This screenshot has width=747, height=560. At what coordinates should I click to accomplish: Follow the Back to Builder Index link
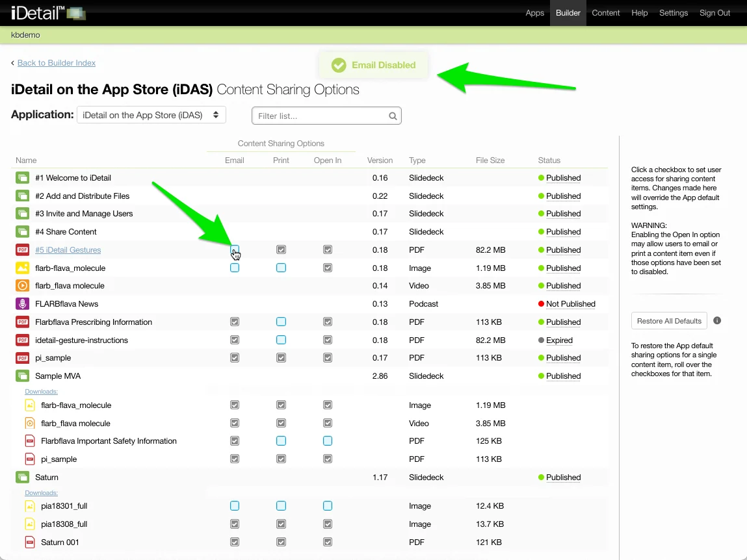[57, 63]
